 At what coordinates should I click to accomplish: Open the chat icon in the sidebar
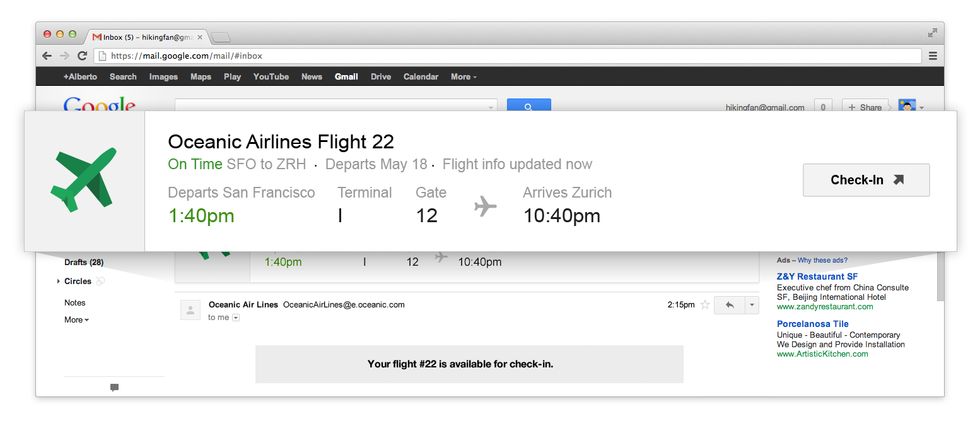click(114, 388)
